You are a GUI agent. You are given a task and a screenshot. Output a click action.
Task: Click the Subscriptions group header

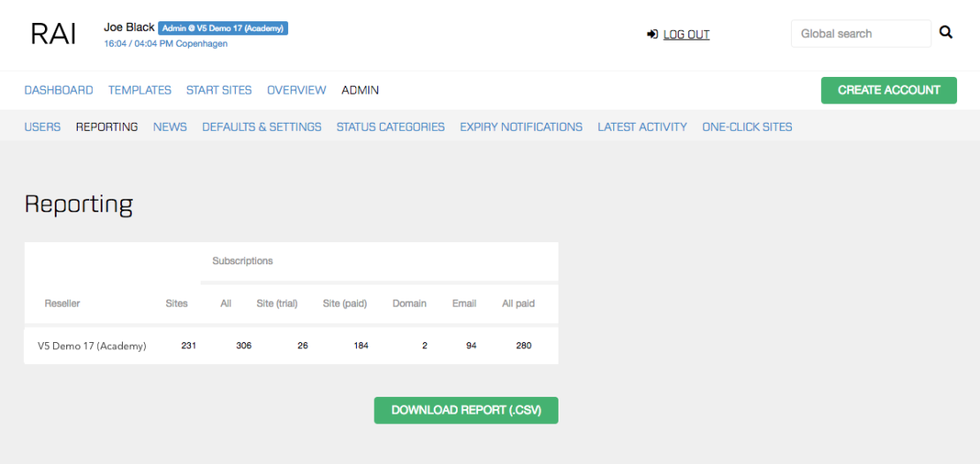[242, 261]
